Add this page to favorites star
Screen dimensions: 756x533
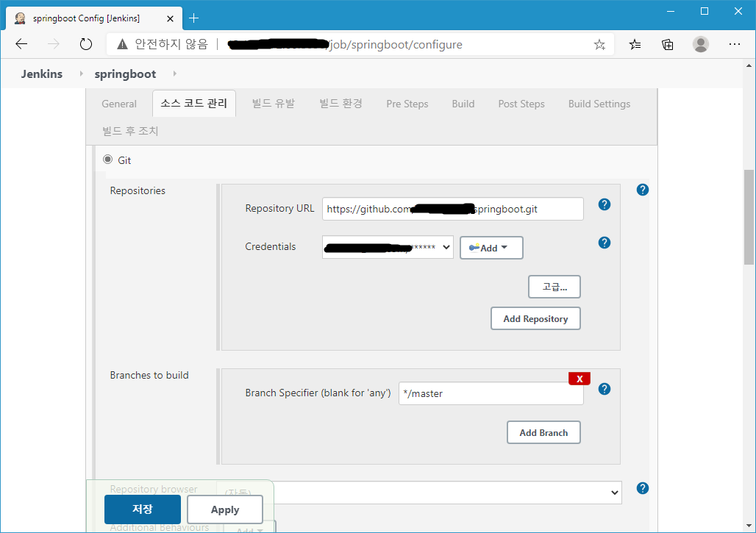(x=599, y=45)
